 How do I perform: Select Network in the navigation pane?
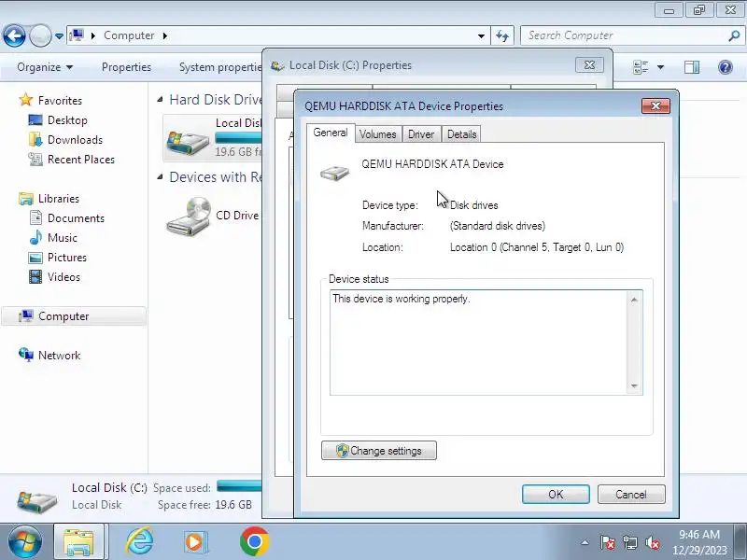point(59,356)
